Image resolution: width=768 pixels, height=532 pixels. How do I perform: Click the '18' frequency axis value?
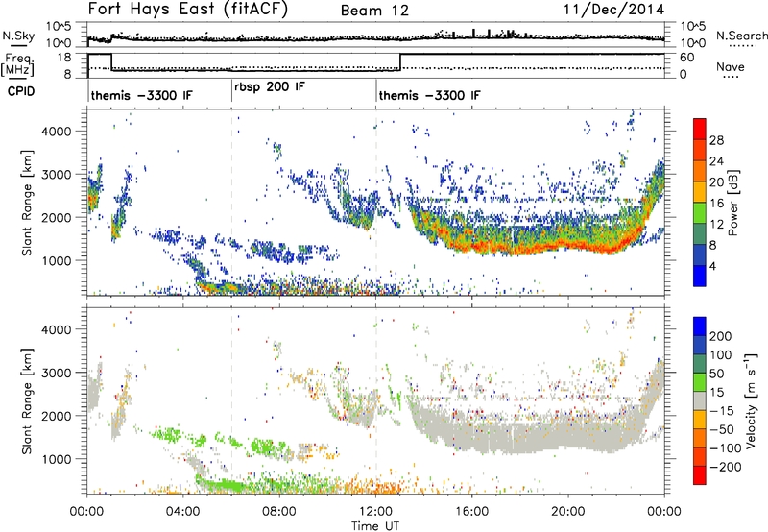coord(64,58)
